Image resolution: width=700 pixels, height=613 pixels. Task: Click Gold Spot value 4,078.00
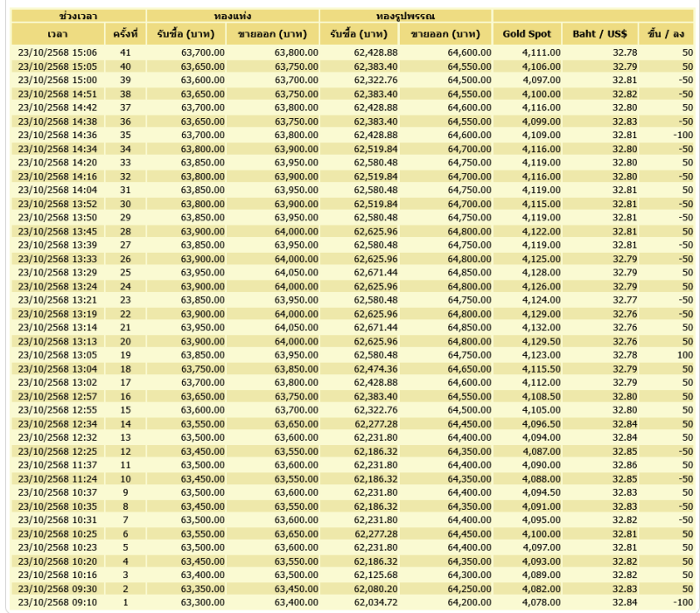[541, 602]
